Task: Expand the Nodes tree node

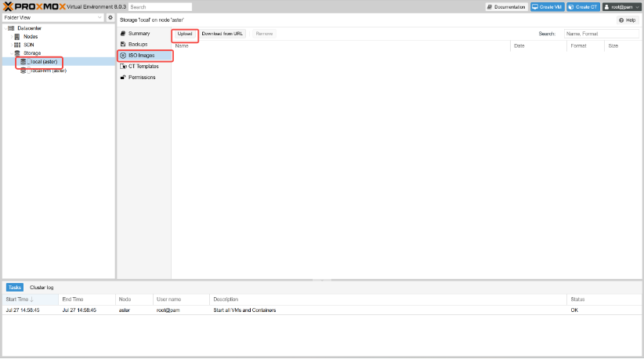Action: point(12,37)
